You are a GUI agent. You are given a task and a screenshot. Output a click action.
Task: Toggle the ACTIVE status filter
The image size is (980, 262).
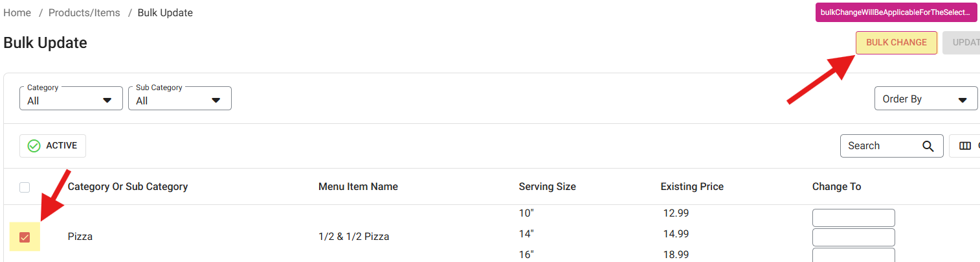tap(52, 146)
